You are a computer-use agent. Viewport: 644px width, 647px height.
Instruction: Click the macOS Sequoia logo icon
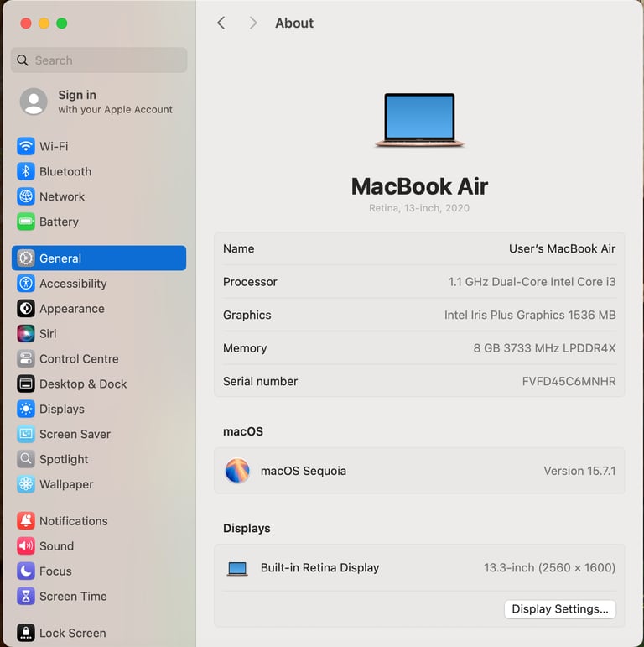pyautogui.click(x=237, y=471)
